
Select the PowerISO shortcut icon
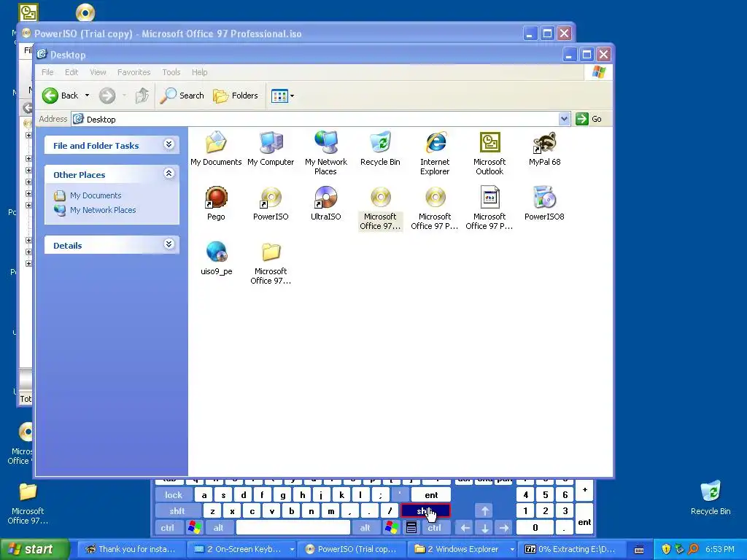pyautogui.click(x=271, y=203)
